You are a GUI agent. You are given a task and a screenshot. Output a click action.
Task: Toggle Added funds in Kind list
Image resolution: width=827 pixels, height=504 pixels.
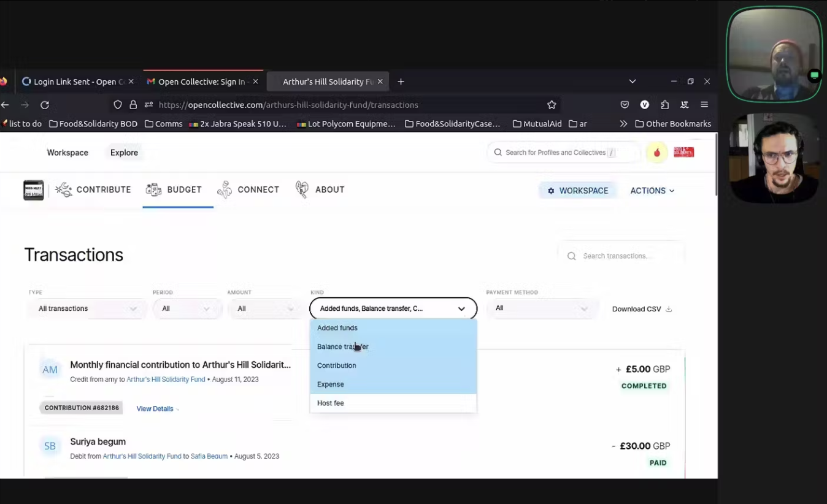point(393,328)
